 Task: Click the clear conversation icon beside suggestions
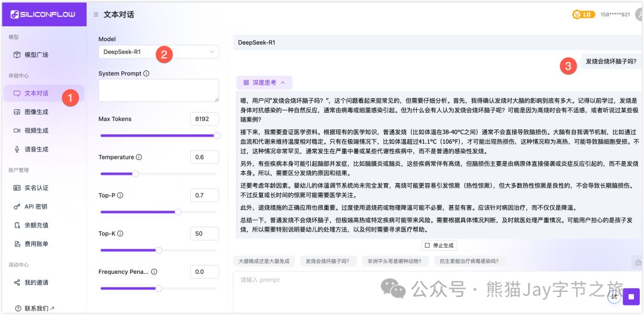click(638, 262)
